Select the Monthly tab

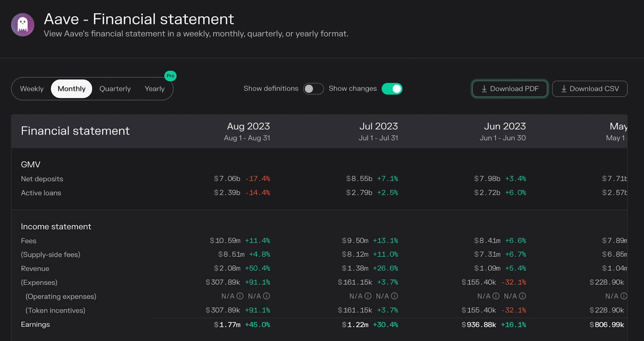[72, 89]
